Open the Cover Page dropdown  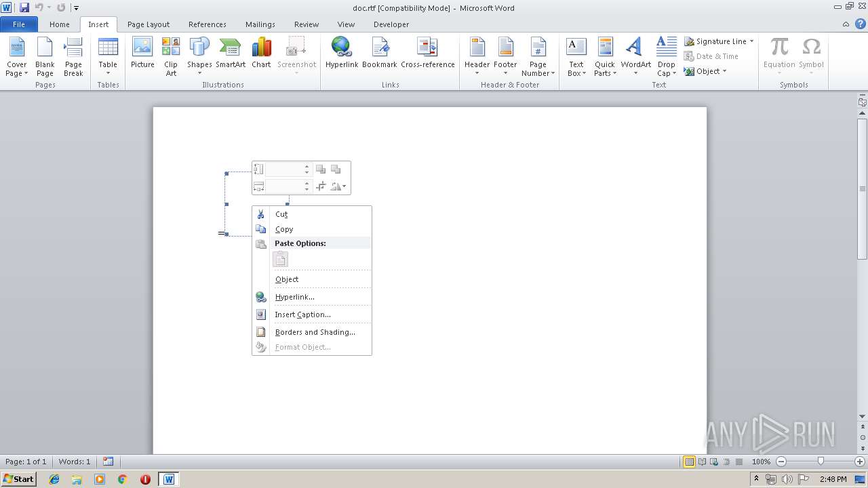[17, 57]
